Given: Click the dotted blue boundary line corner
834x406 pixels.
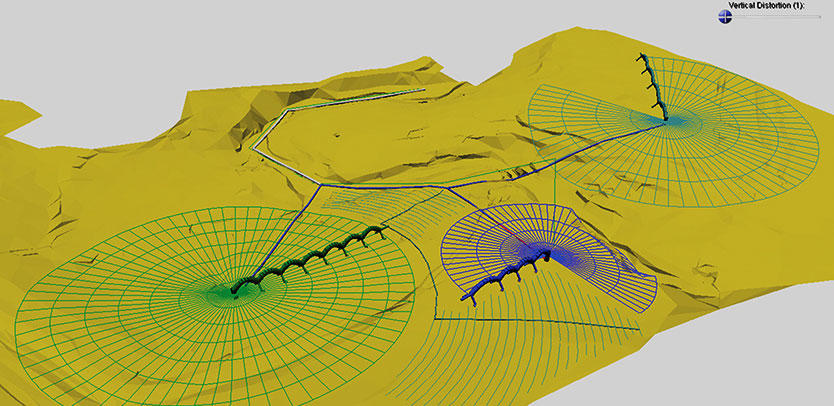Looking at the screenshot, I should click(x=436, y=318).
